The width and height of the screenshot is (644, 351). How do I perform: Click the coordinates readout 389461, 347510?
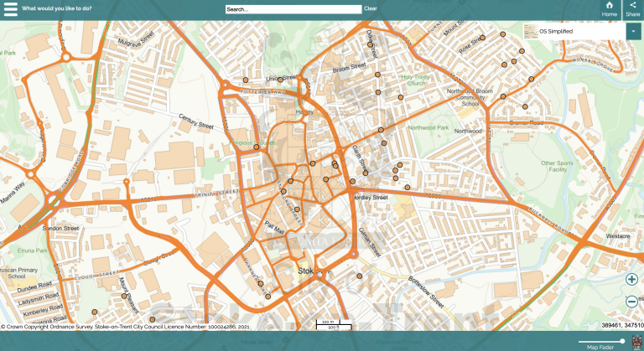(621, 325)
